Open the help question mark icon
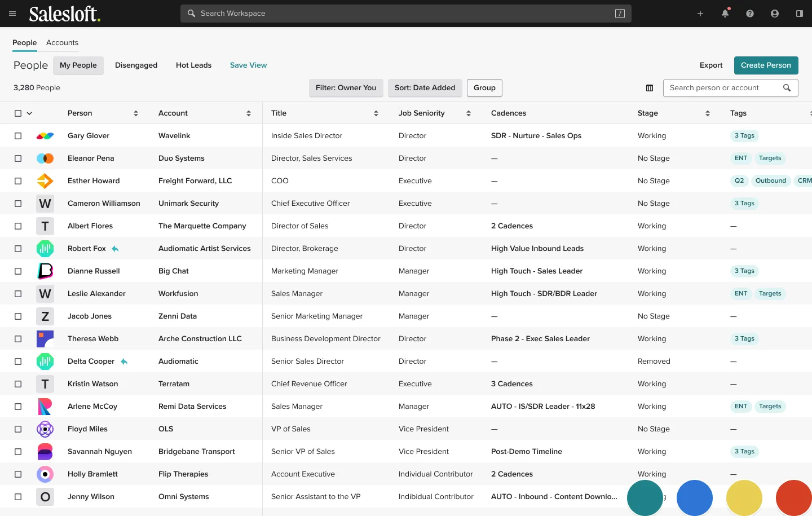The height and width of the screenshot is (516, 812). pos(750,14)
